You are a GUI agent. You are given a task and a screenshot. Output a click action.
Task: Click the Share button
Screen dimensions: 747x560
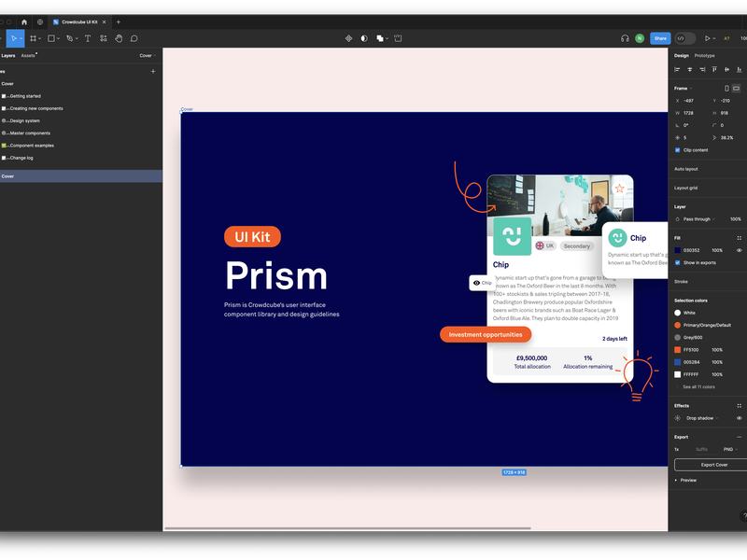(660, 38)
